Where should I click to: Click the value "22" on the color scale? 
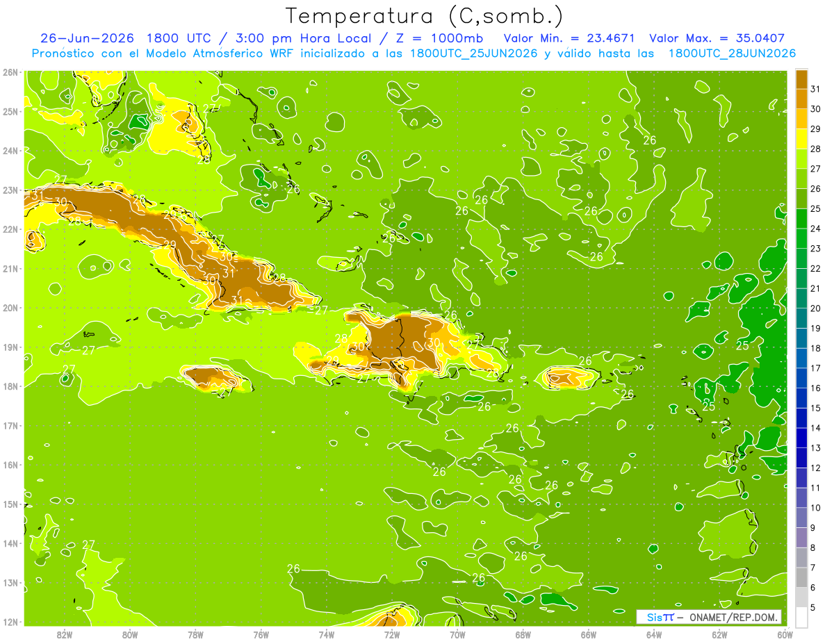[x=816, y=268]
